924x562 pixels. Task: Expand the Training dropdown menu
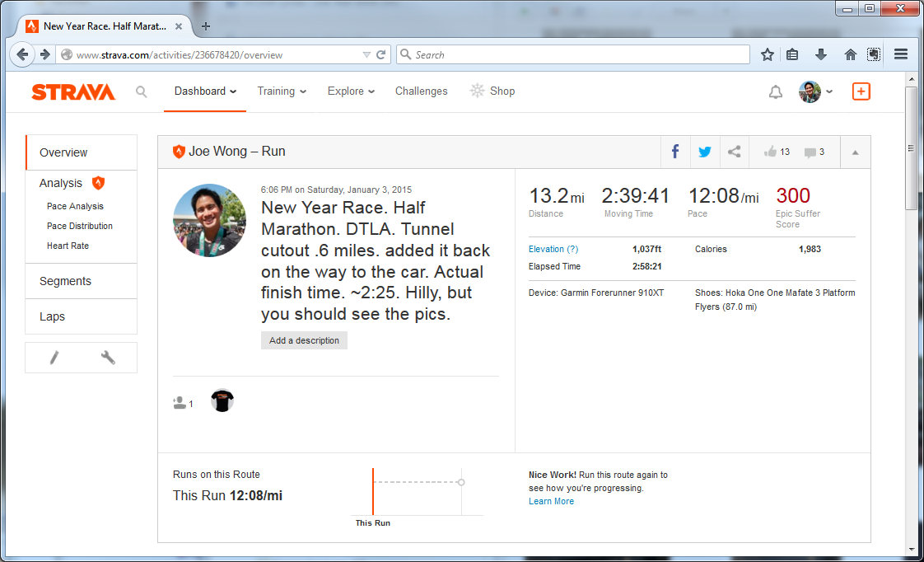282,91
